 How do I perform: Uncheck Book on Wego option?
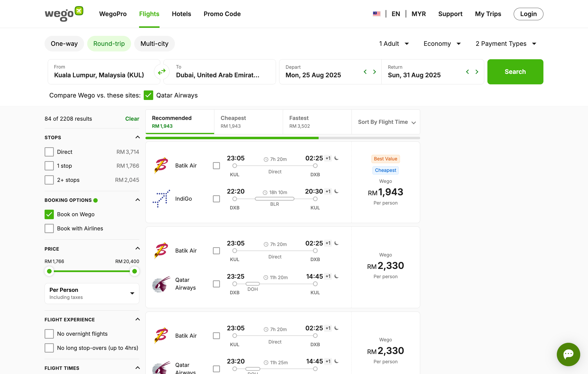click(x=49, y=214)
